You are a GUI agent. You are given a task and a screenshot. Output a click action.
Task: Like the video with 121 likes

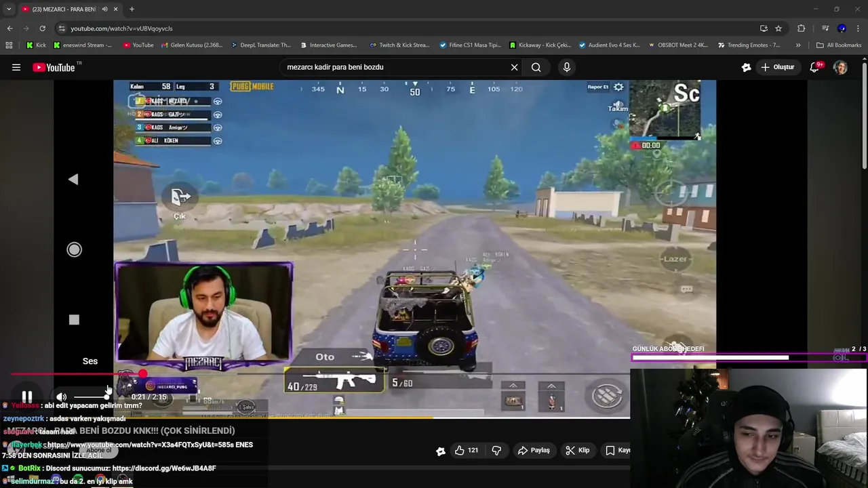[x=467, y=450]
